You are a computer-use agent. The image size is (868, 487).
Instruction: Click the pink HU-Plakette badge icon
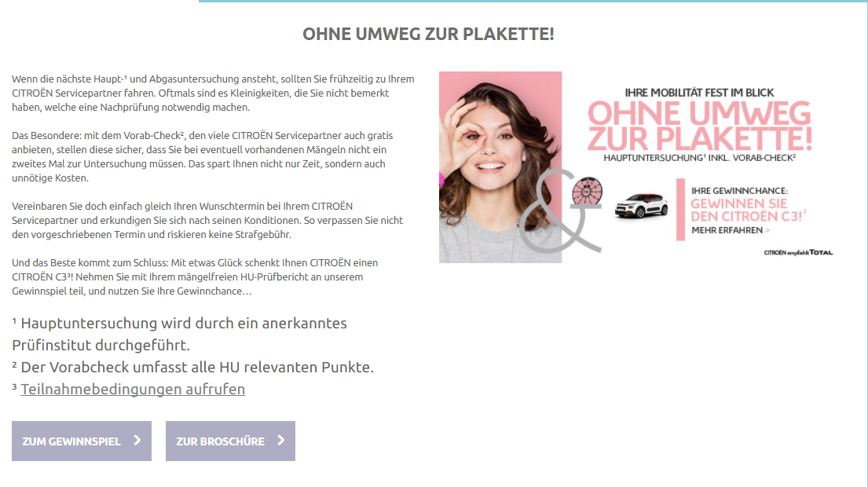coord(587,191)
